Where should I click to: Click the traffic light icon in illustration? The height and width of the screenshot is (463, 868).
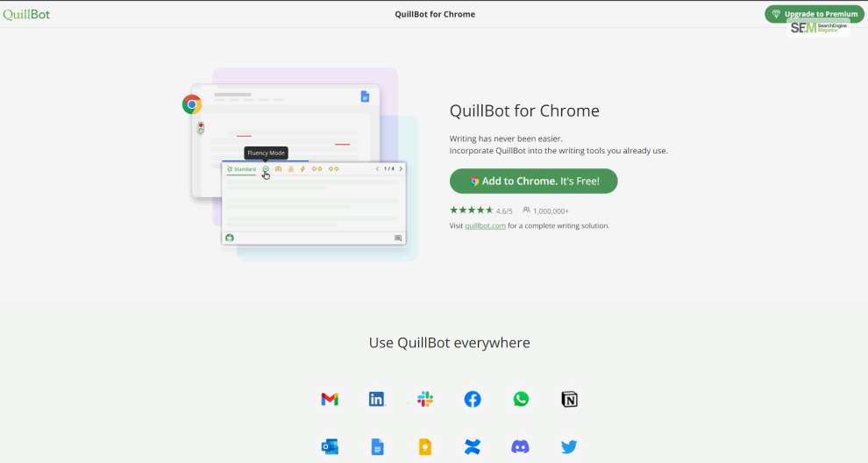(201, 128)
